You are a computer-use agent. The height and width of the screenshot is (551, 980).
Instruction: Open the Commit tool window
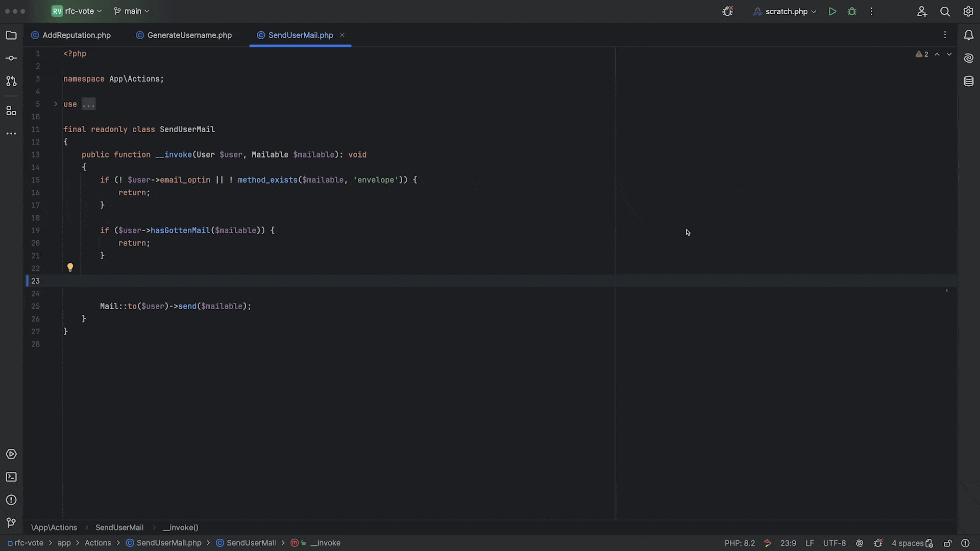click(x=11, y=58)
